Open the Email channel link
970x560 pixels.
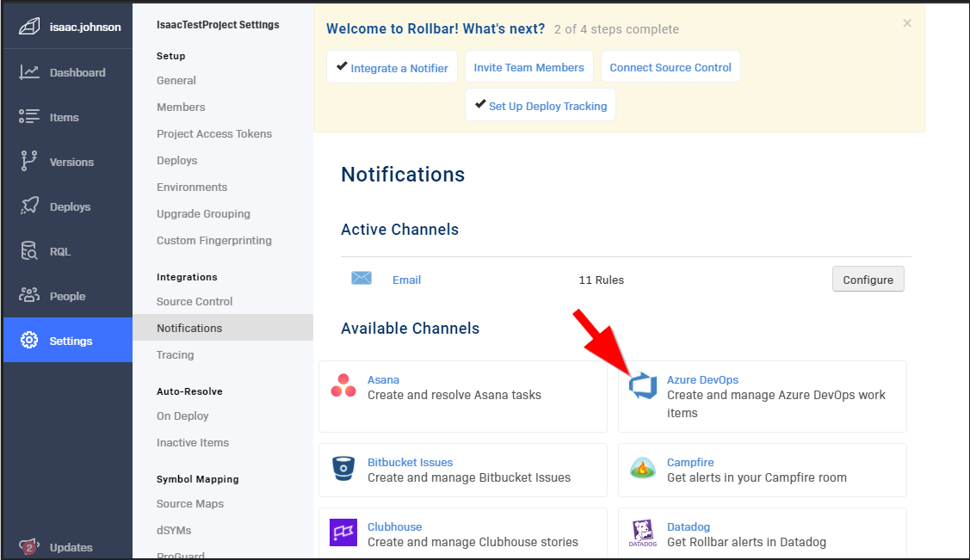pyautogui.click(x=406, y=280)
